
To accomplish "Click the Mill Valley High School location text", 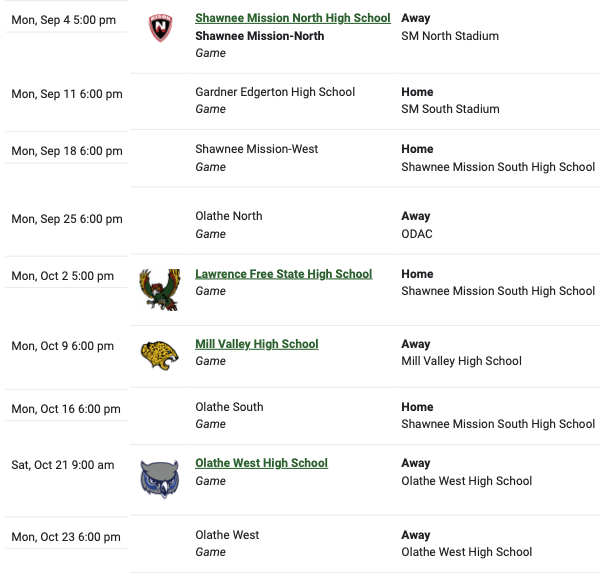I will (x=461, y=361).
